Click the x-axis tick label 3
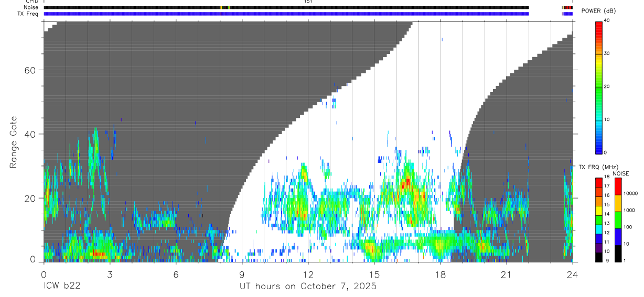The image size is (644, 297). [110, 274]
